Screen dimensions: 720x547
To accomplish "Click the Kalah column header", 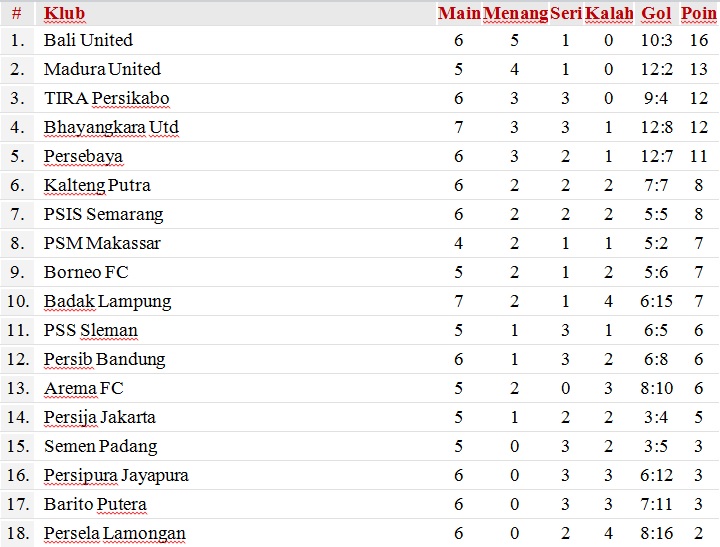I will pyautogui.click(x=609, y=14).
